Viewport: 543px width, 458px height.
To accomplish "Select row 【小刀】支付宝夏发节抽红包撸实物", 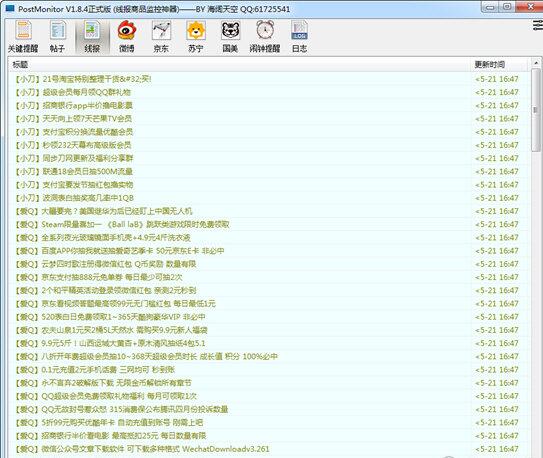I will click(269, 185).
